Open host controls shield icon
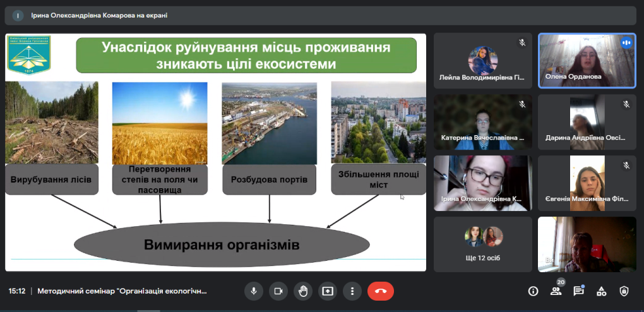 [624, 291]
